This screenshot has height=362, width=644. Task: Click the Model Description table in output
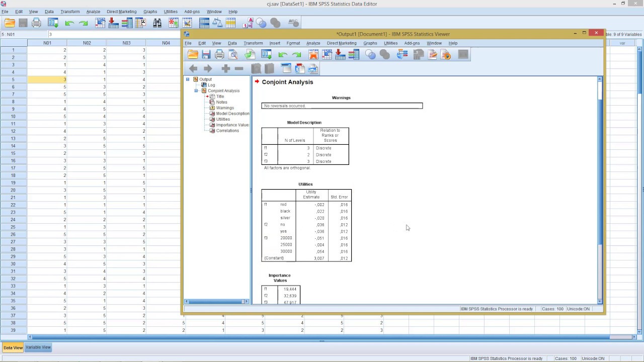pos(305,146)
